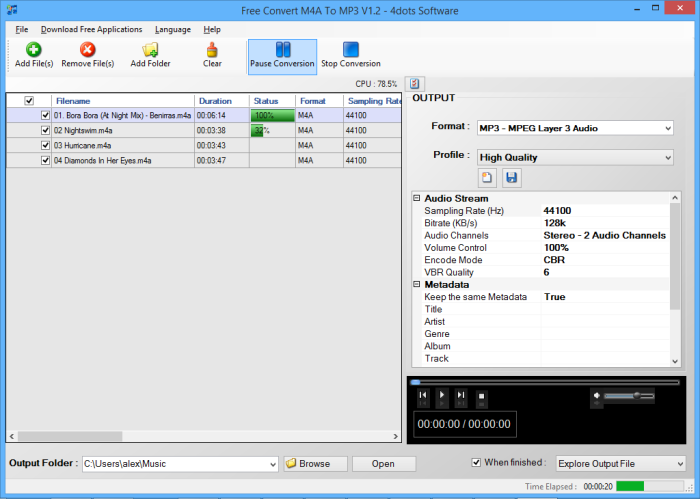Click the speaker mute icon in player
700x499 pixels.
pyautogui.click(x=596, y=395)
